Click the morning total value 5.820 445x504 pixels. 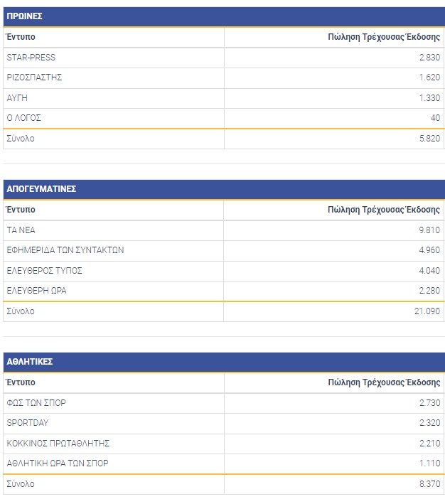click(429, 139)
